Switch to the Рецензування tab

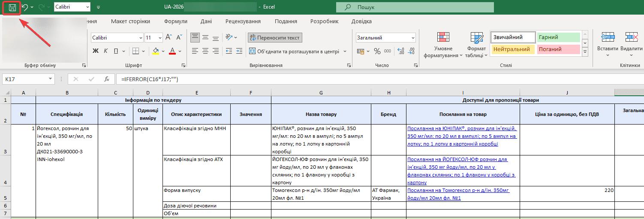coord(243,21)
